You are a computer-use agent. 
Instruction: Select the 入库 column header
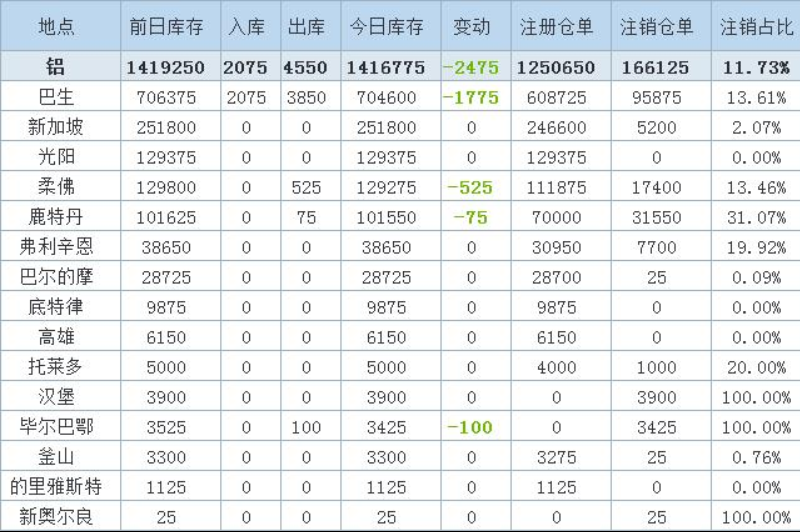pos(246,27)
